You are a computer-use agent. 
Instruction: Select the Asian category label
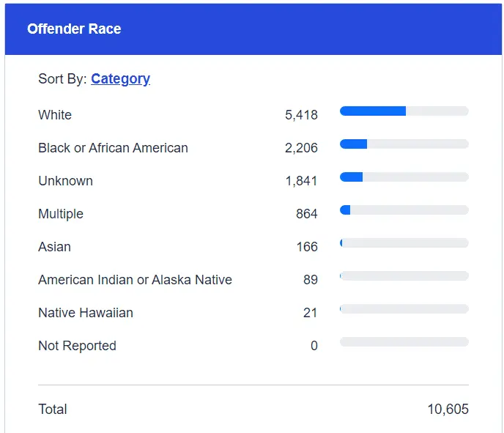[54, 247]
